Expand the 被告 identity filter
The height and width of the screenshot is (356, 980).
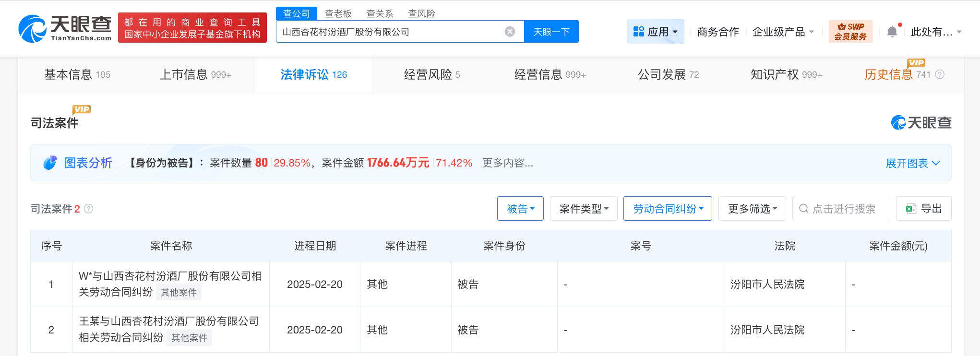[520, 209]
